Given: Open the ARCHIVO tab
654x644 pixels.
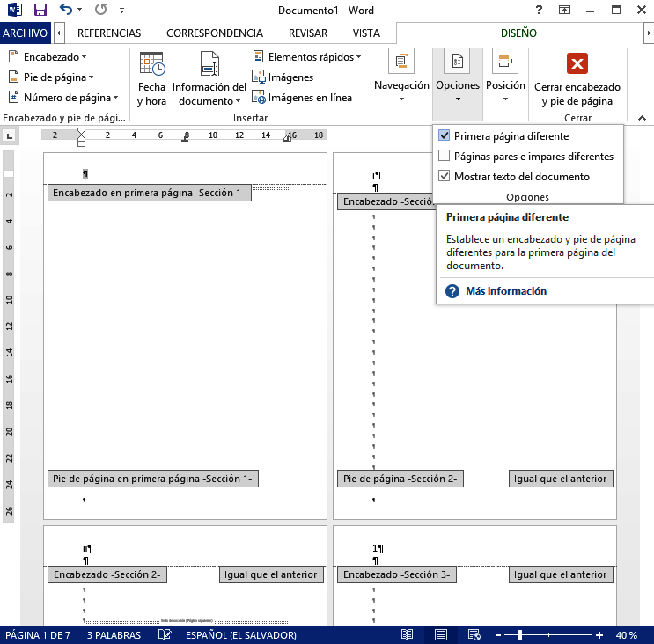Looking at the screenshot, I should coord(26,33).
